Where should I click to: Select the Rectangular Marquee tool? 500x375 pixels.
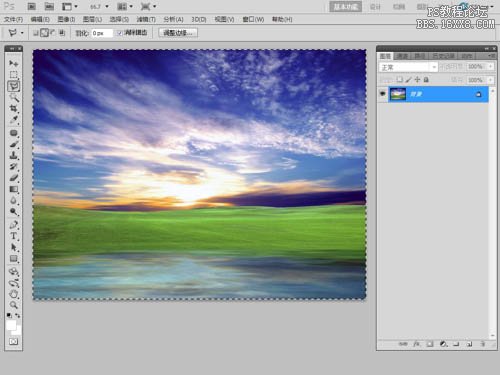coord(14,75)
